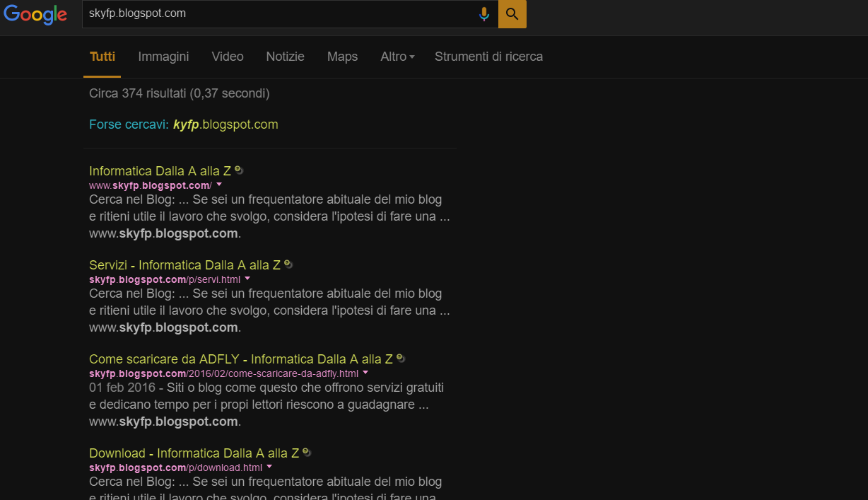Open 'Come scaricare da ADFLY' result
The width and height of the screenshot is (868, 500).
240,359
